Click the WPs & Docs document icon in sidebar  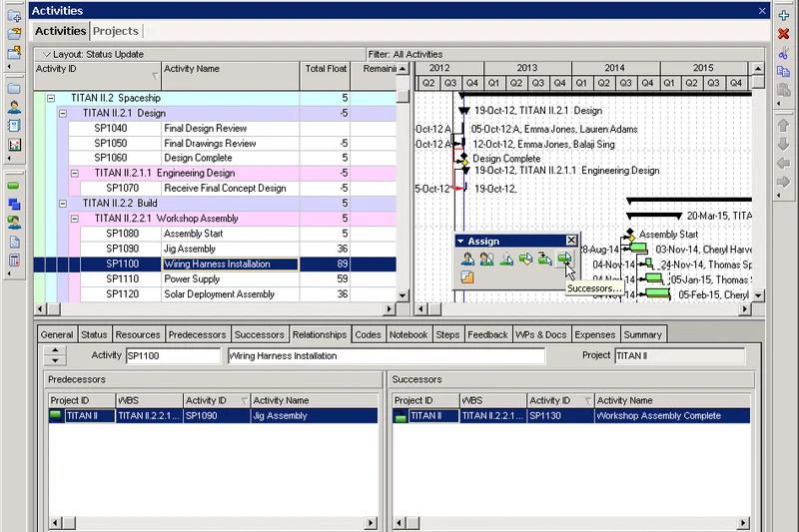pos(14,242)
